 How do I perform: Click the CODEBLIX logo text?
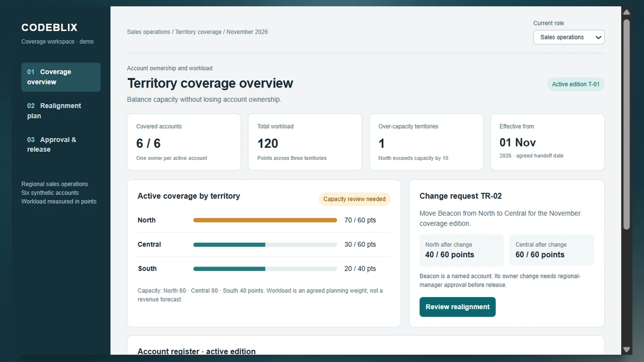point(49,28)
